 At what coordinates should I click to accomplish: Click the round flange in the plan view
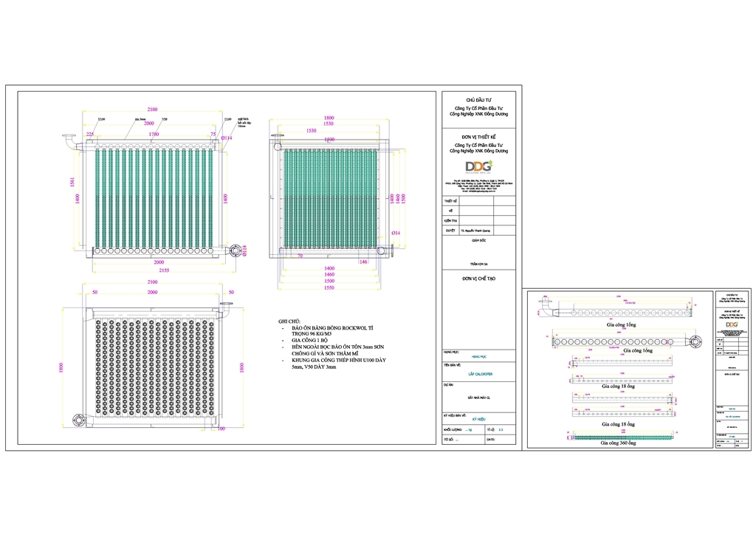click(x=78, y=420)
